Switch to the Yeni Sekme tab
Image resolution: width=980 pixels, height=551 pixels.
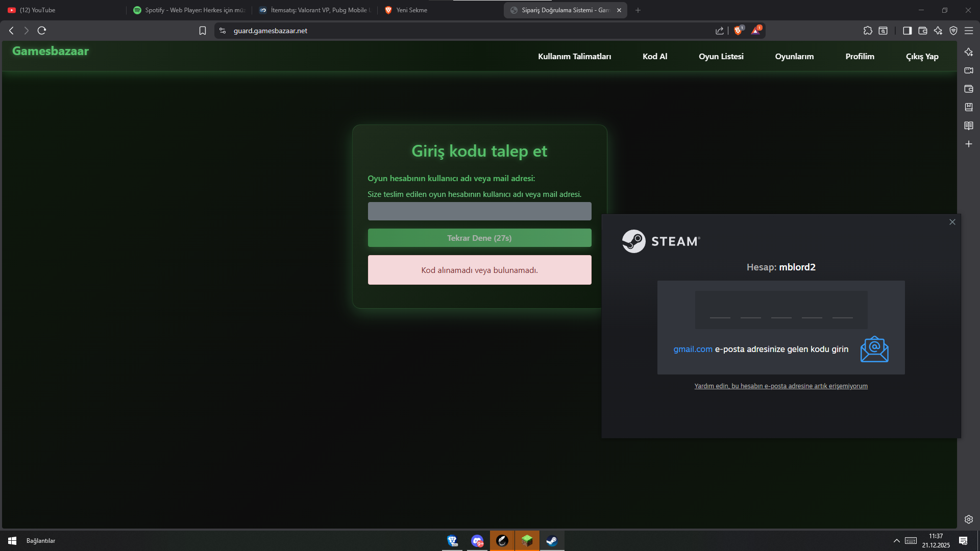(440, 10)
